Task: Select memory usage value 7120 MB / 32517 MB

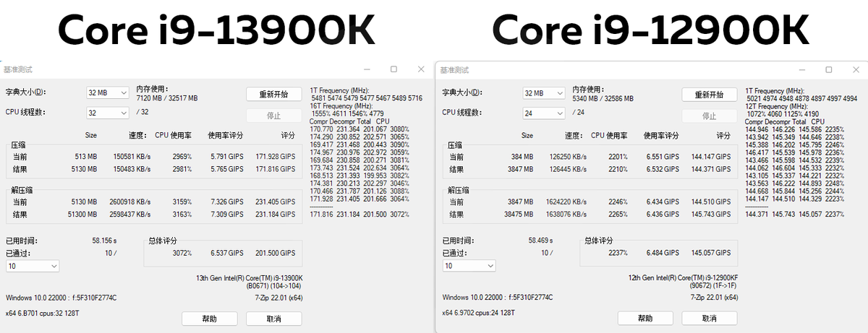Action: [x=167, y=98]
